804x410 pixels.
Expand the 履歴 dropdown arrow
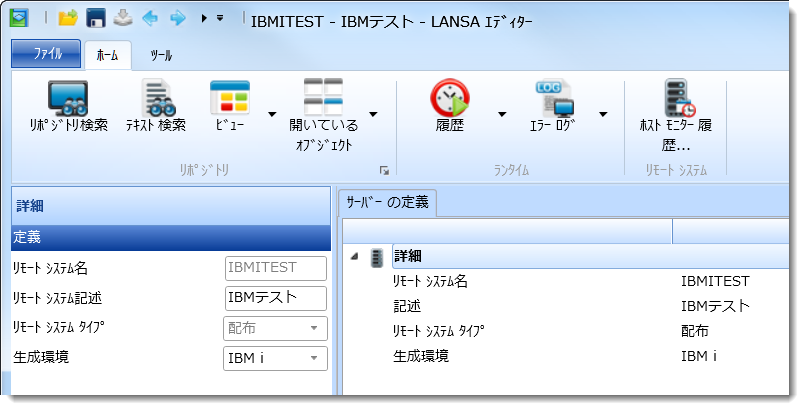[x=502, y=114]
